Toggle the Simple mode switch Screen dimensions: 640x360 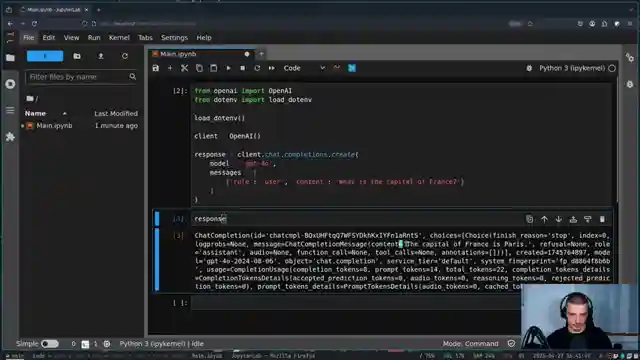(x=50, y=344)
